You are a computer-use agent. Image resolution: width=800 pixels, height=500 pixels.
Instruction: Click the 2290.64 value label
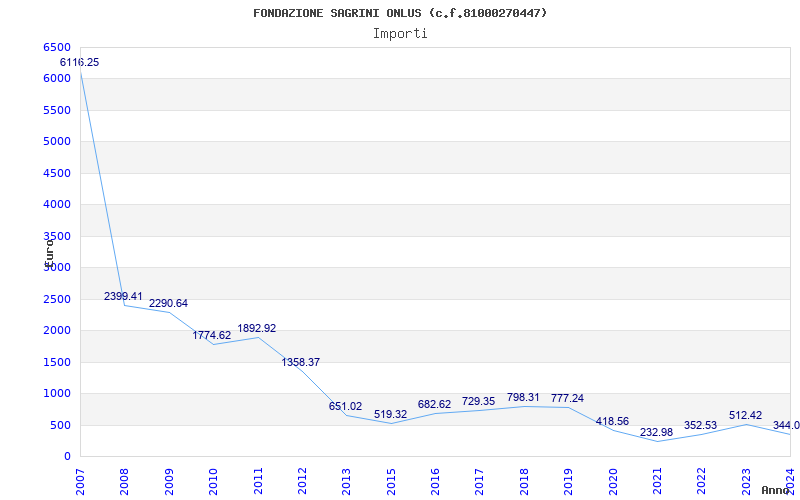click(168, 304)
